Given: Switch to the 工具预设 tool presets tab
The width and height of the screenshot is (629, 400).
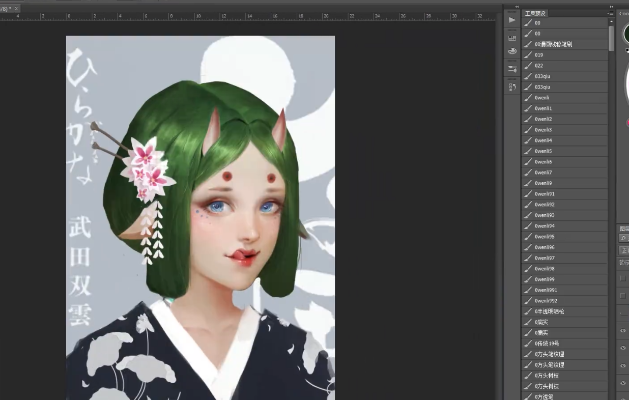Looking at the screenshot, I should click(535, 14).
